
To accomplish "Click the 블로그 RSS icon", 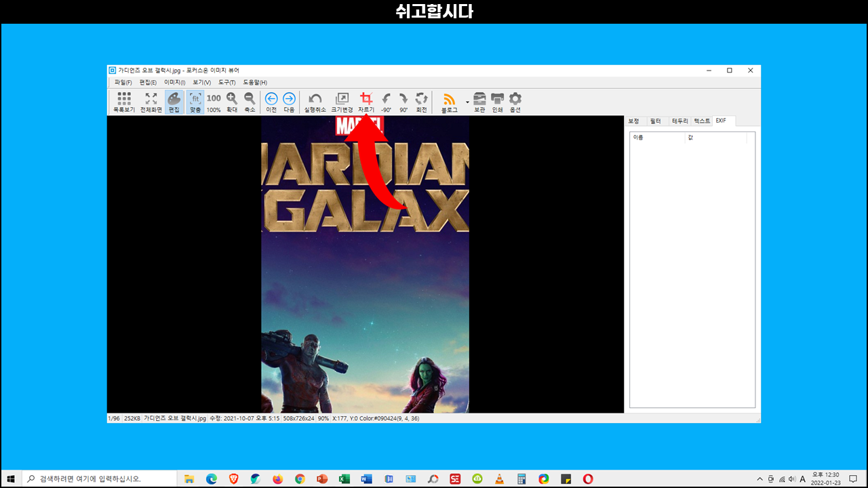I will tap(449, 102).
